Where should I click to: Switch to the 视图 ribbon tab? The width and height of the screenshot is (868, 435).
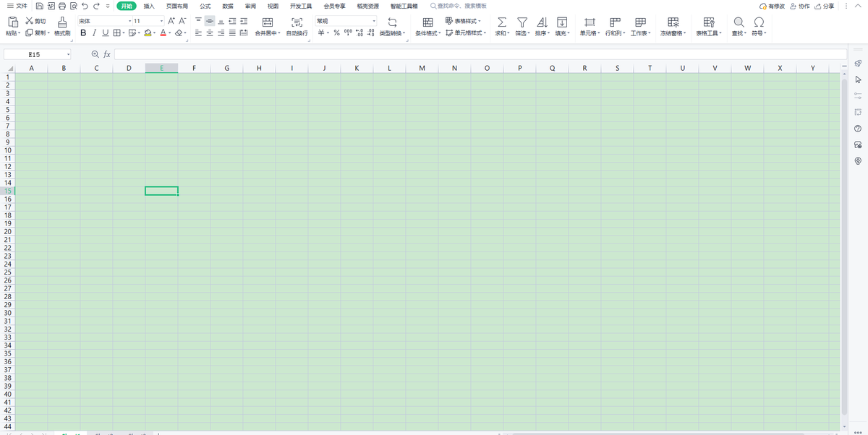tap(273, 6)
